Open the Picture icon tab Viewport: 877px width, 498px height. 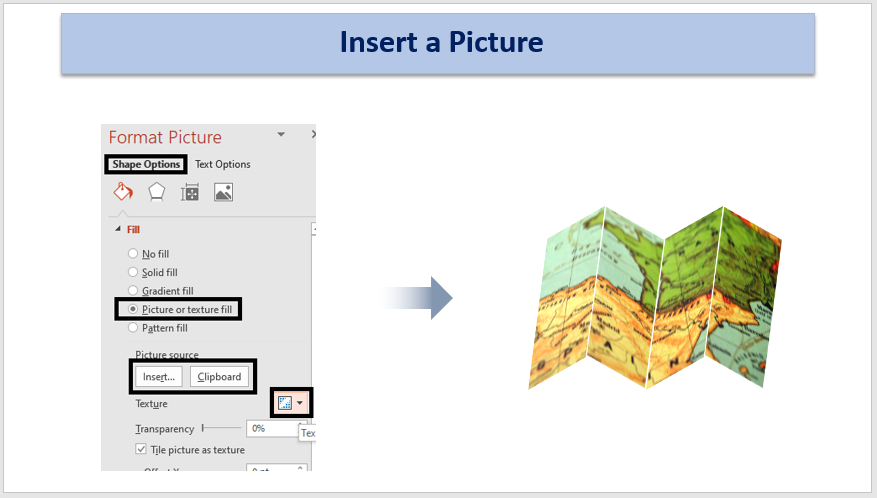[x=223, y=192]
